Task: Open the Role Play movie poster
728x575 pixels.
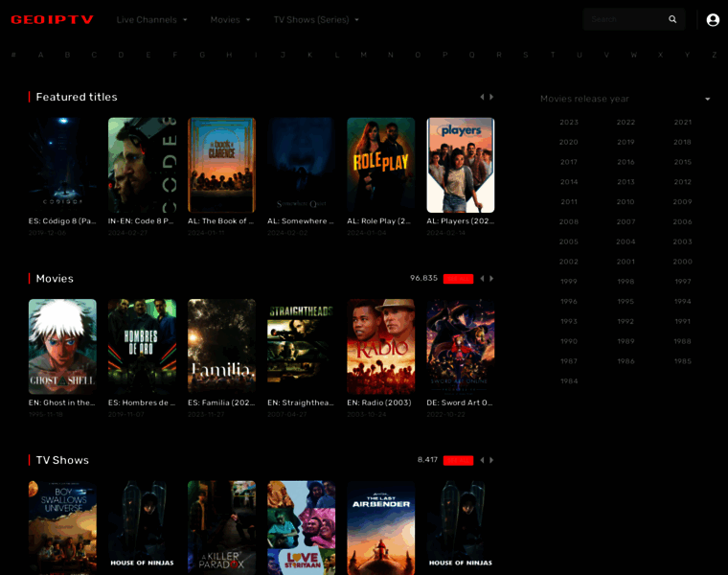Action: click(x=380, y=165)
